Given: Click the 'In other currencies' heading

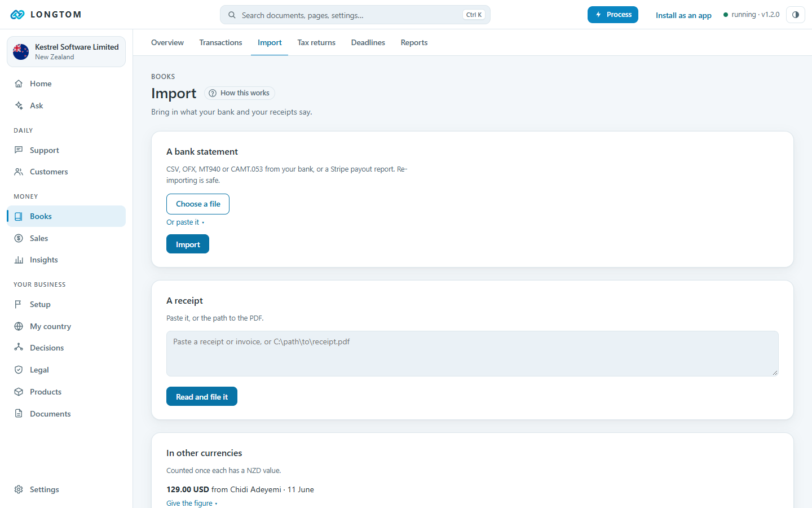Looking at the screenshot, I should point(204,453).
